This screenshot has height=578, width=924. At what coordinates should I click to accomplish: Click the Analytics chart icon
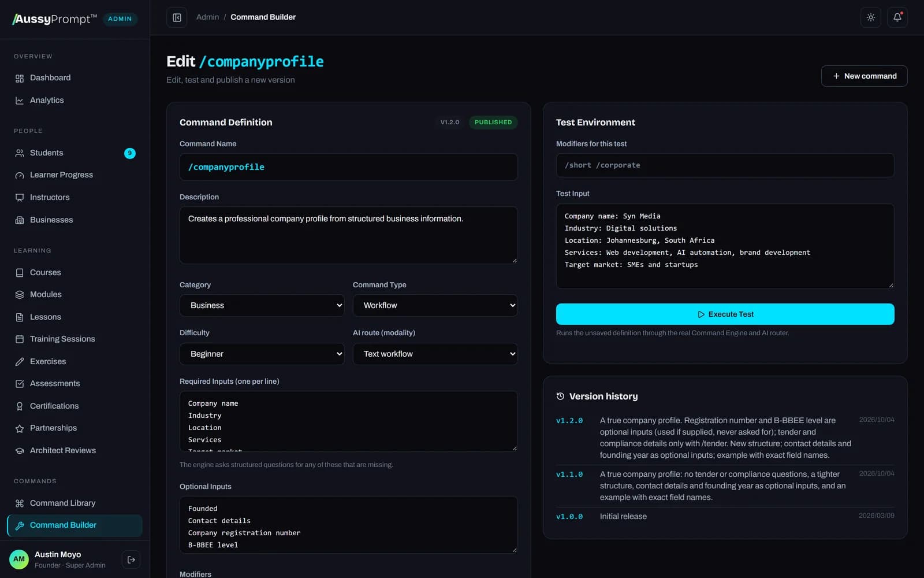tap(20, 101)
